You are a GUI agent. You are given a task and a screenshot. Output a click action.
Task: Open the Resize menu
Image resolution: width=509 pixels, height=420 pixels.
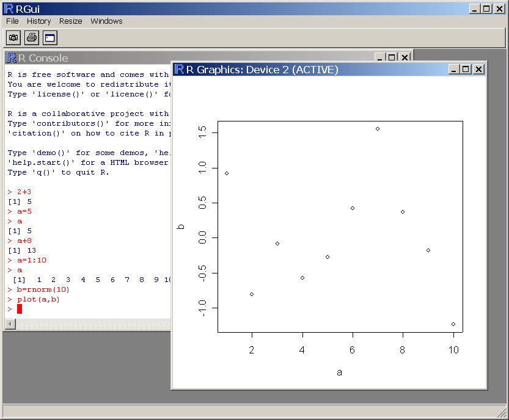71,21
